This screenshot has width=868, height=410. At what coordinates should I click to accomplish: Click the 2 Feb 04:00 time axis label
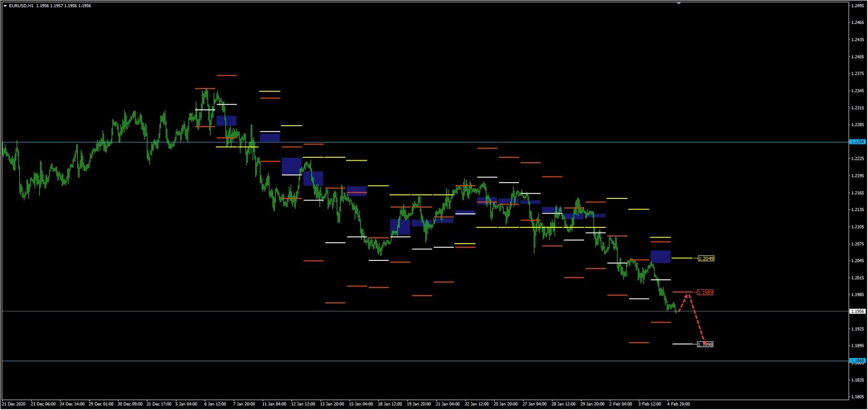(621, 404)
